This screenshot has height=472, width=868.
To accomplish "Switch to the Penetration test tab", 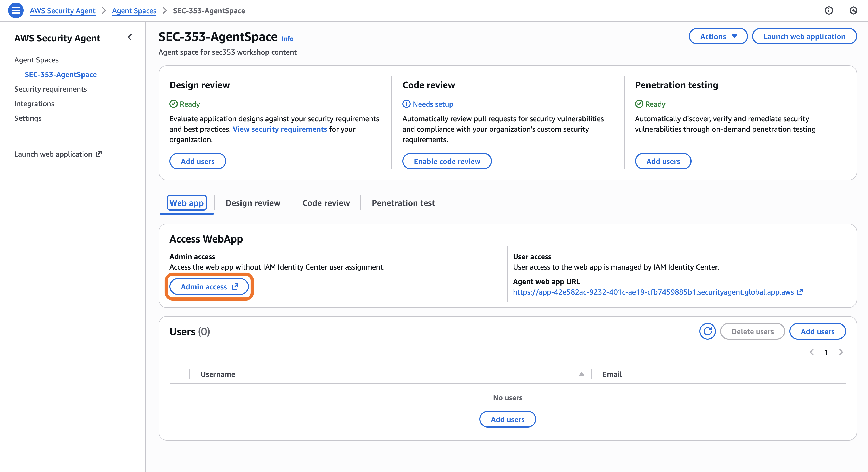I will pyautogui.click(x=403, y=203).
